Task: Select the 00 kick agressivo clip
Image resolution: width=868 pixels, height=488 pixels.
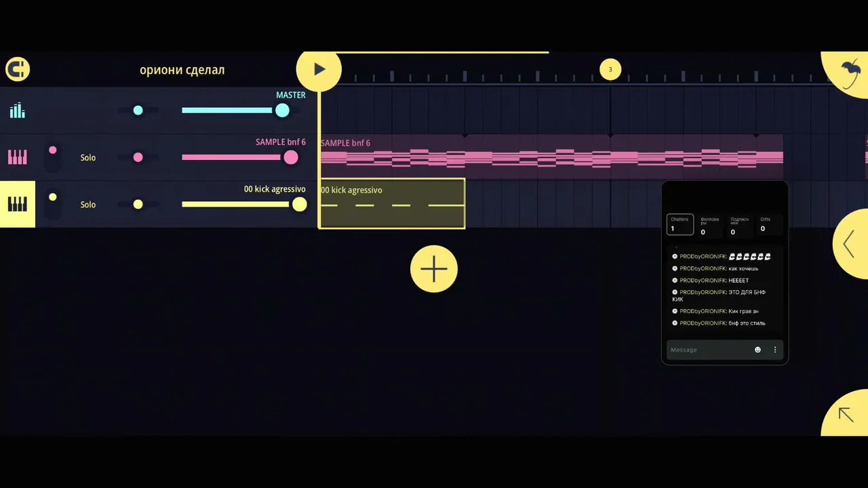Action: point(392,203)
